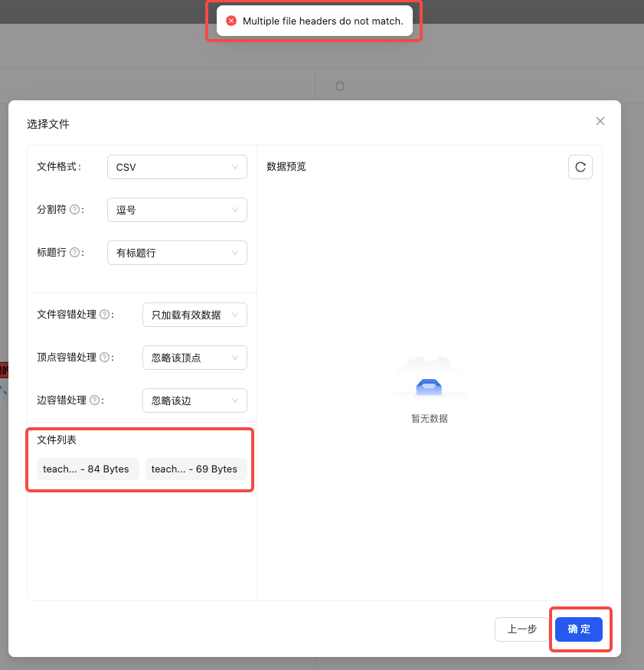
Task: Go back with the 上一步 button
Action: click(x=521, y=629)
